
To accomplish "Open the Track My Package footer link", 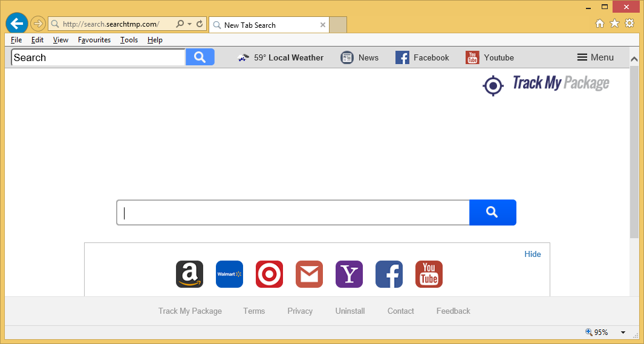I will coord(190,311).
